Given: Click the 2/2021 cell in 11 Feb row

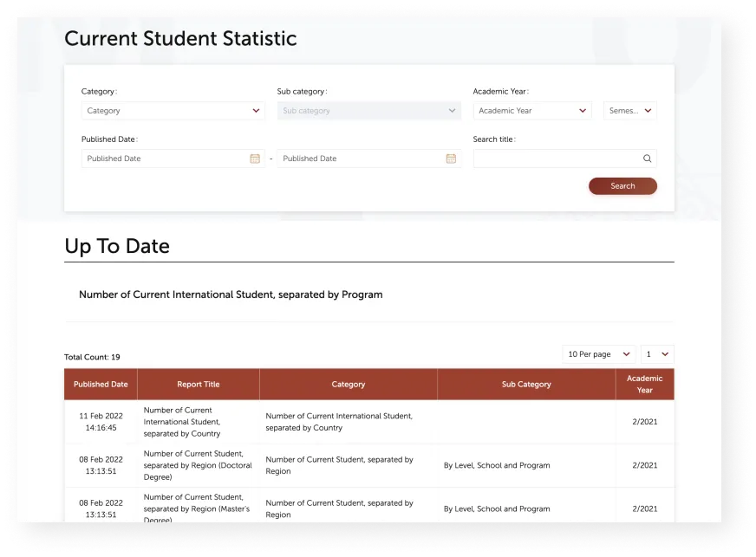Looking at the screenshot, I should pyautogui.click(x=645, y=422).
